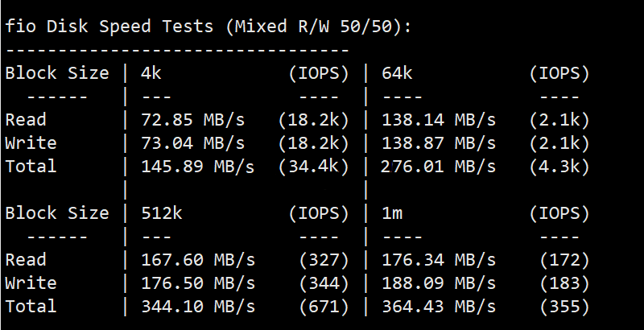Click the 1m block size header
This screenshot has height=330, width=644.
click(x=392, y=213)
